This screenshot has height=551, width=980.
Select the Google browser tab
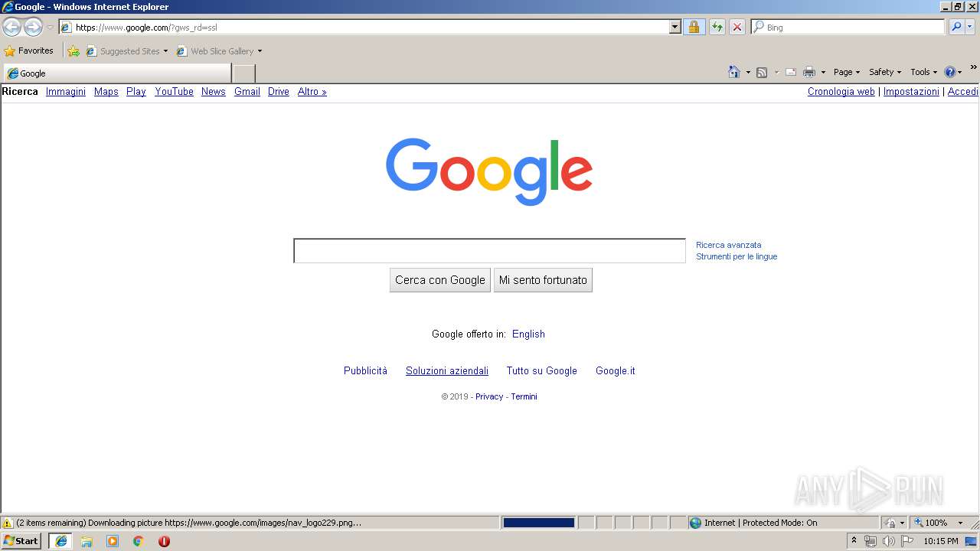coord(117,73)
